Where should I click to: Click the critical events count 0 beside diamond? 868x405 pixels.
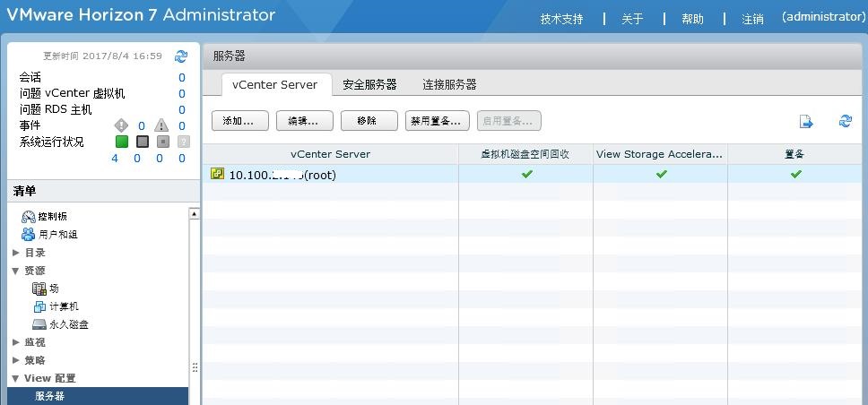pos(142,126)
